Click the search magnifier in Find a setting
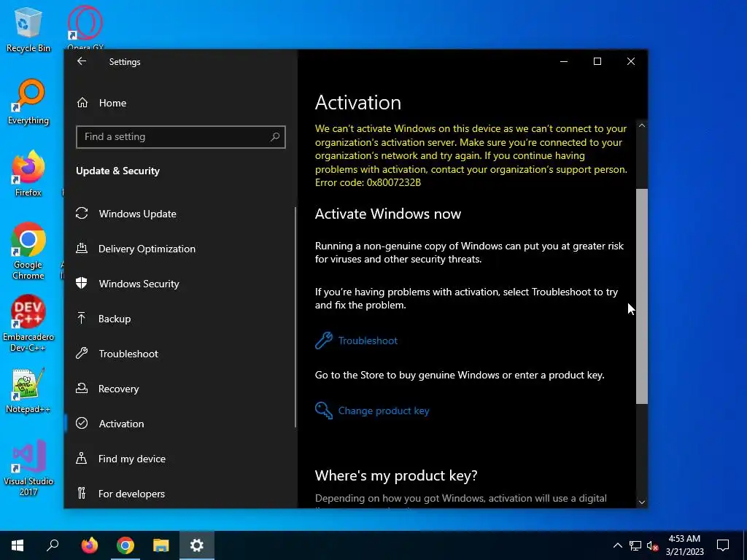This screenshot has height=560, width=747. click(275, 137)
